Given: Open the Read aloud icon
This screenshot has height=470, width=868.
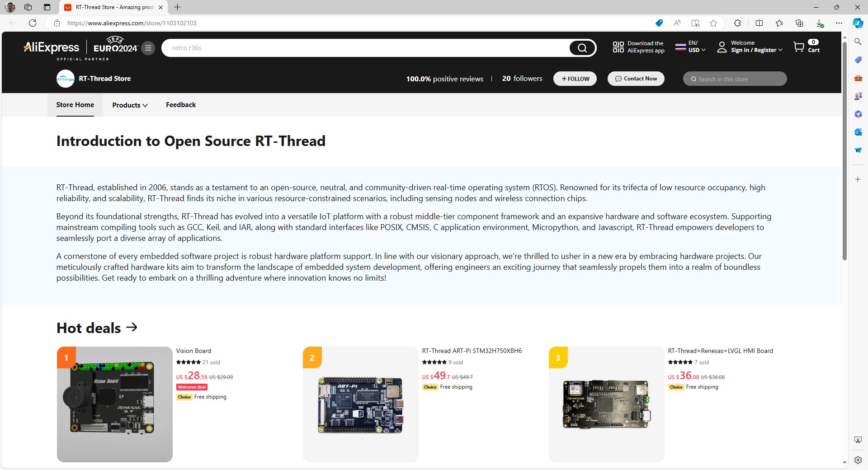Looking at the screenshot, I should click(x=677, y=23).
